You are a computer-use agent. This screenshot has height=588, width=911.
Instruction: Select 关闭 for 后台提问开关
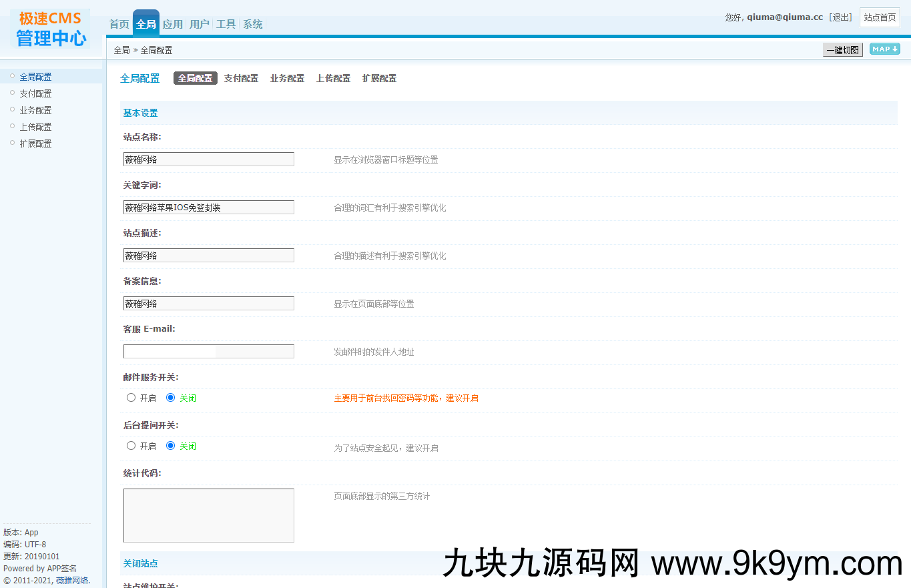pos(171,446)
